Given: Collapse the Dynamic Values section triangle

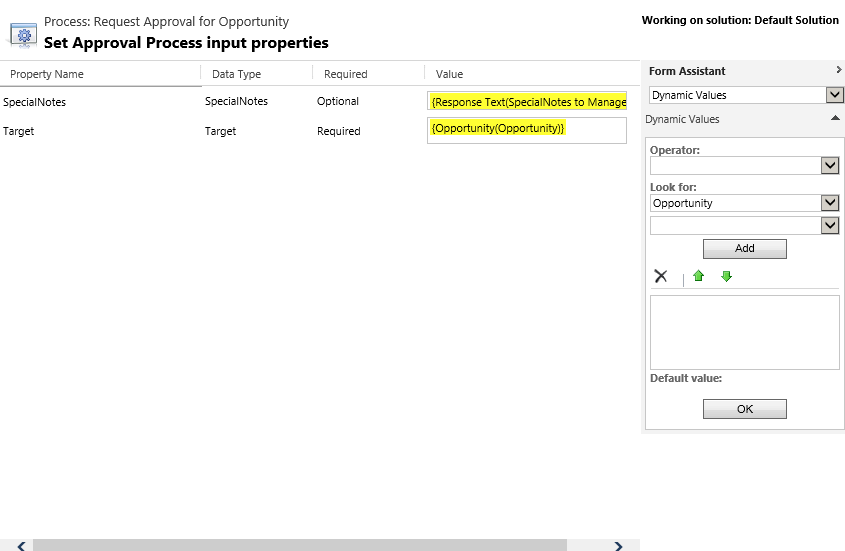Looking at the screenshot, I should pyautogui.click(x=835, y=118).
